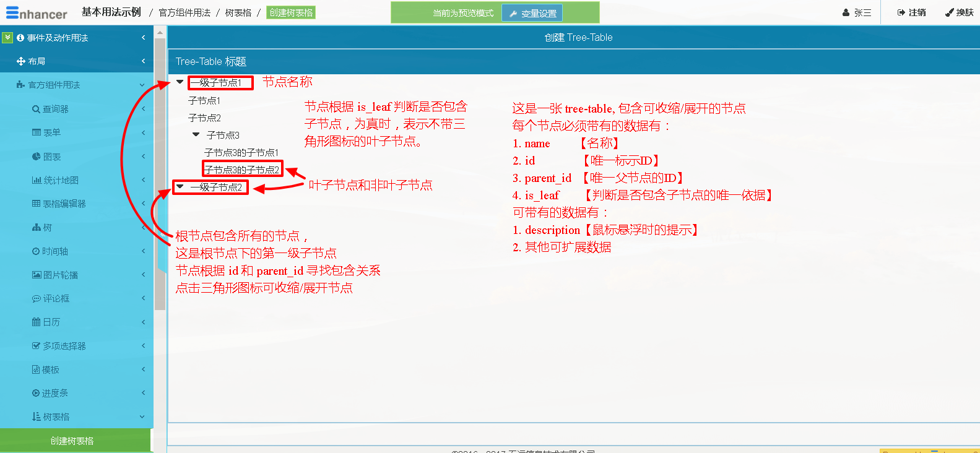
Task: Click the file icon beside 模板
Action: pos(36,369)
